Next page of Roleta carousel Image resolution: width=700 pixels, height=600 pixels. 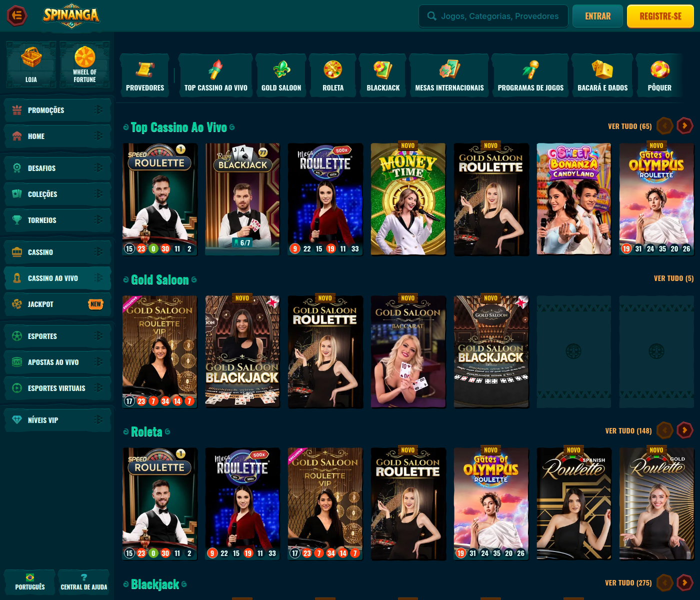pyautogui.click(x=684, y=430)
